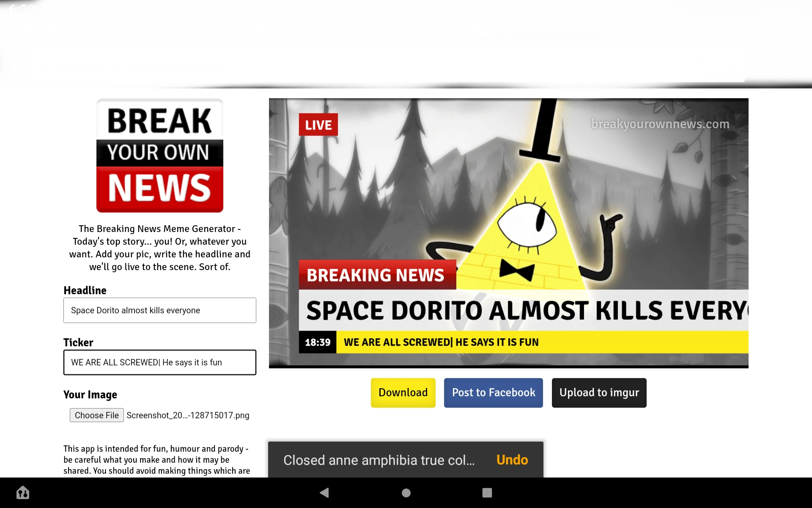This screenshot has width=812, height=508.
Task: Click the BREAKING NEWS banner in the preview
Action: pyautogui.click(x=377, y=275)
